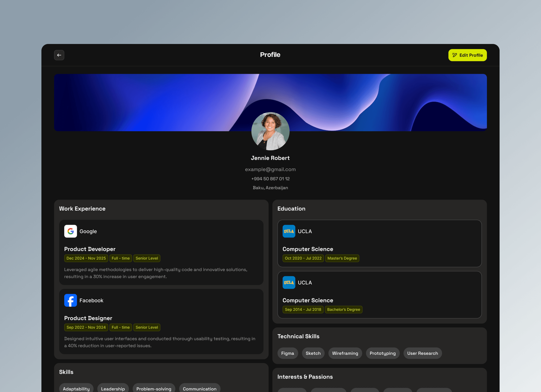Select the Problem-solving skill chip

pos(154,388)
